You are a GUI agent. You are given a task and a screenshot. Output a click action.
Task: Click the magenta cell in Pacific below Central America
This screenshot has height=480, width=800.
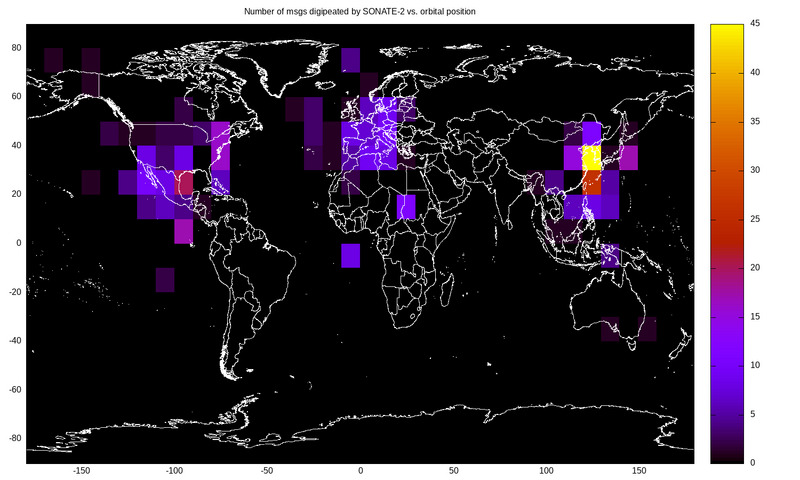(184, 231)
